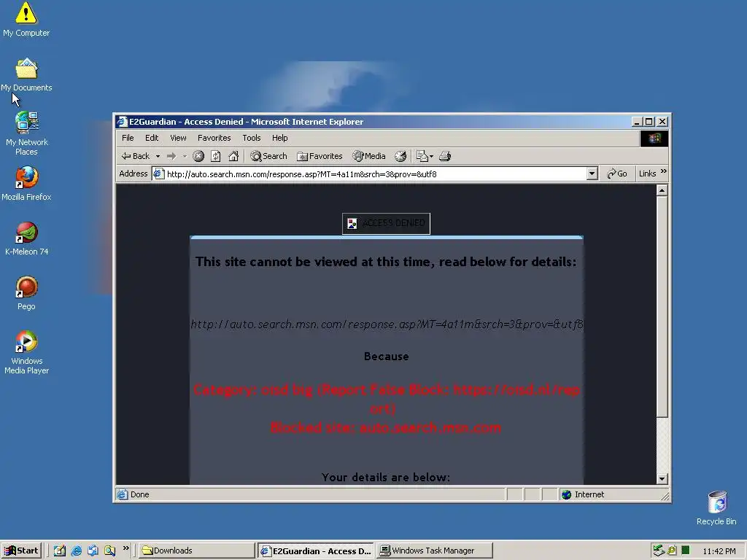Screen dimensions: 747x560
Task: Open the Search pane from toolbar
Action: pos(268,156)
